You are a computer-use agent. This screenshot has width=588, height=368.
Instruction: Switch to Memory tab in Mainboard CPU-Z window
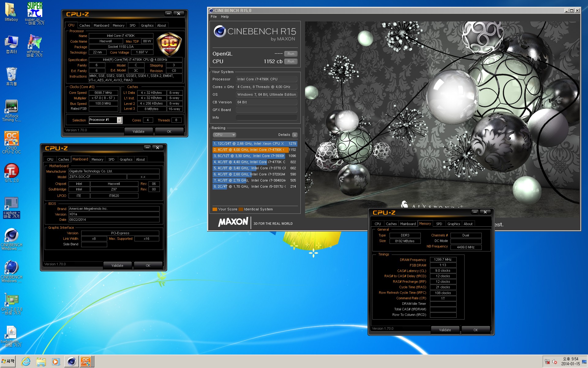[x=97, y=159]
